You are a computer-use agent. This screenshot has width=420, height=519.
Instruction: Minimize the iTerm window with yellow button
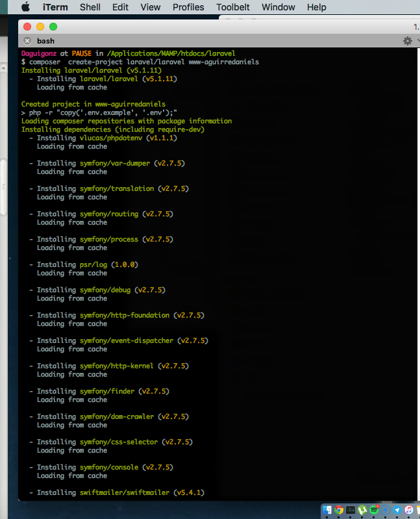pyautogui.click(x=40, y=27)
